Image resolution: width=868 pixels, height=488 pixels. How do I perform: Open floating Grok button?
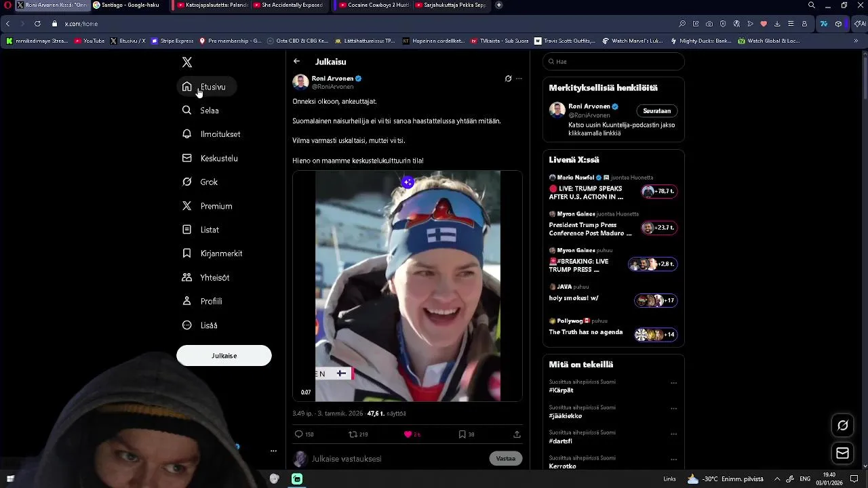click(843, 426)
